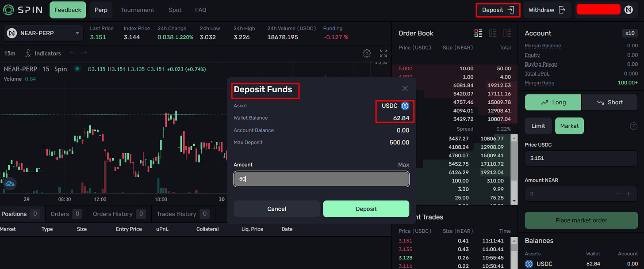Image resolution: width=644 pixels, height=269 pixels.
Task: Click the Spin logo in the header
Action: pyautogui.click(x=23, y=9)
